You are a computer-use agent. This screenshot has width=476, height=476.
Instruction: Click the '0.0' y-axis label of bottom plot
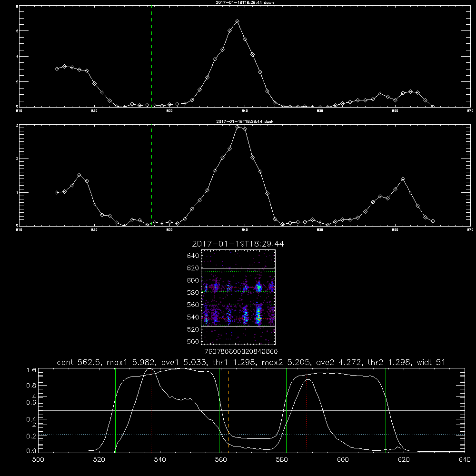click(31, 451)
